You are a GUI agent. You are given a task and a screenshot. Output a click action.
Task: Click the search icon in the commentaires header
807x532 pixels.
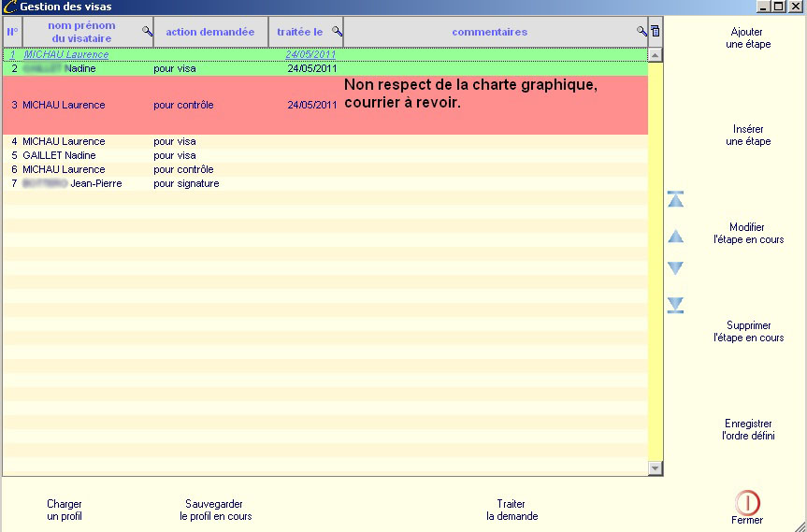[x=641, y=32]
